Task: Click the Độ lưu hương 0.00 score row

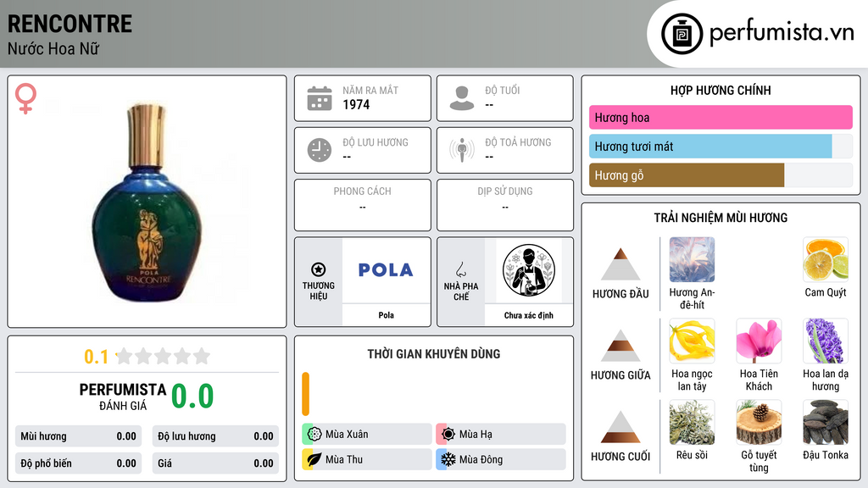Action: (215, 436)
